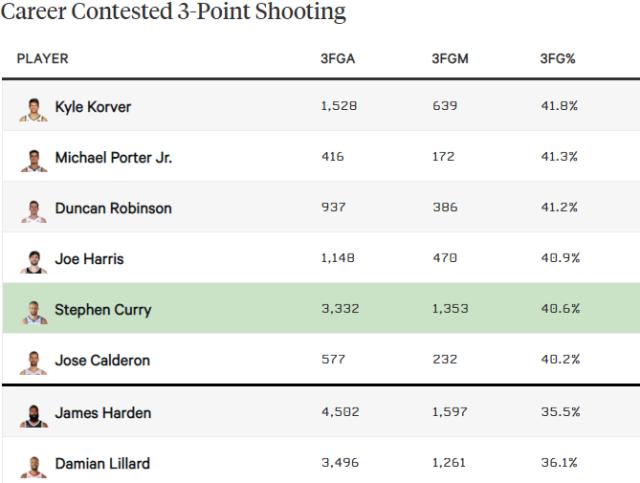The image size is (640, 483).
Task: Click the Career Contested 3-Point Shooting title
Action: click(174, 13)
